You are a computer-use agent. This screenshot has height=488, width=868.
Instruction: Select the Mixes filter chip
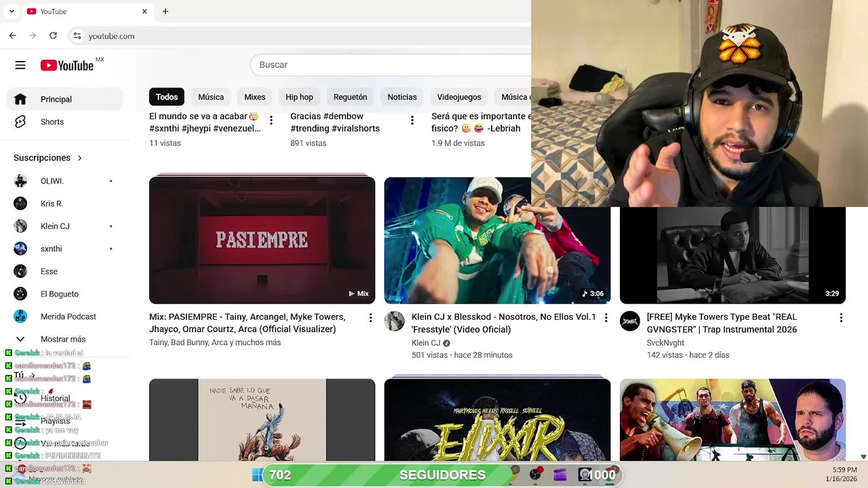click(255, 97)
